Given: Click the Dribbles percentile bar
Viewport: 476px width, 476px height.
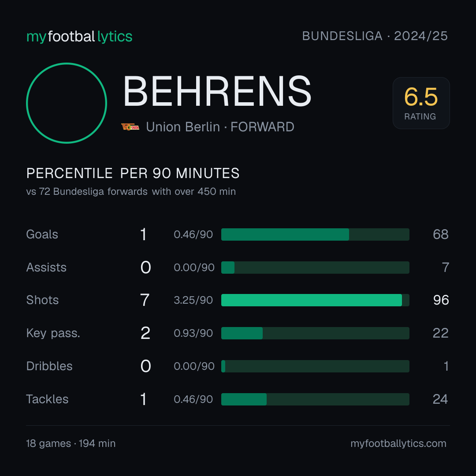Looking at the screenshot, I should pyautogui.click(x=315, y=366).
